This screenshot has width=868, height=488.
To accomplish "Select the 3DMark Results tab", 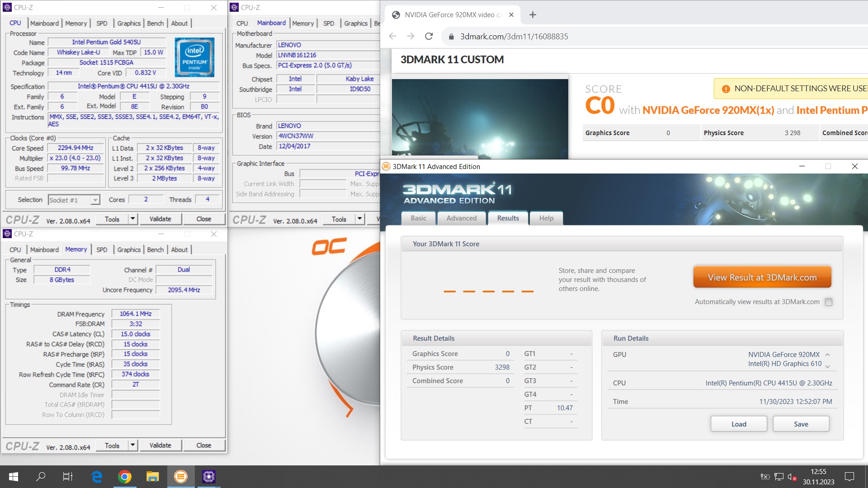I will [x=508, y=218].
